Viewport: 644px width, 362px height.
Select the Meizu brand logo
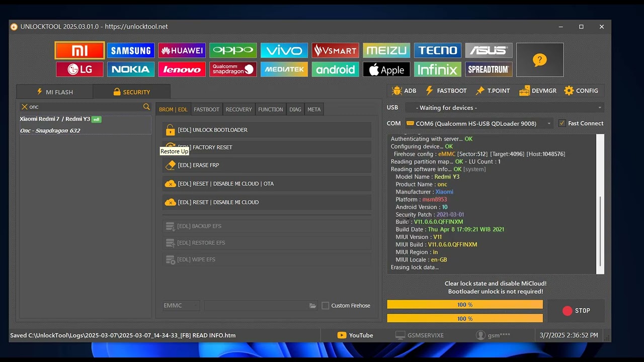(386, 50)
